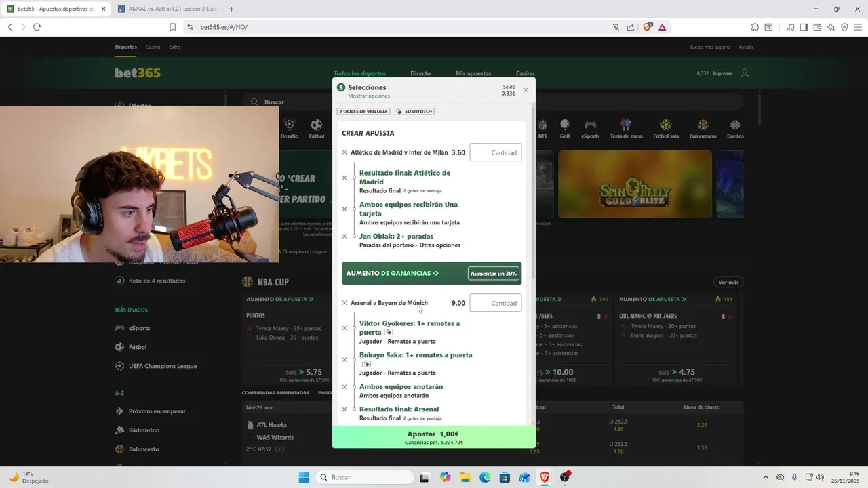Toggle the browser sidebar panel icon

pos(804,27)
